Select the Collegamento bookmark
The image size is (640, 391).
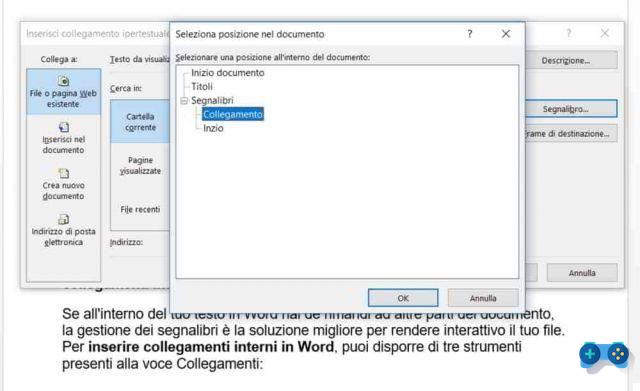point(233,114)
